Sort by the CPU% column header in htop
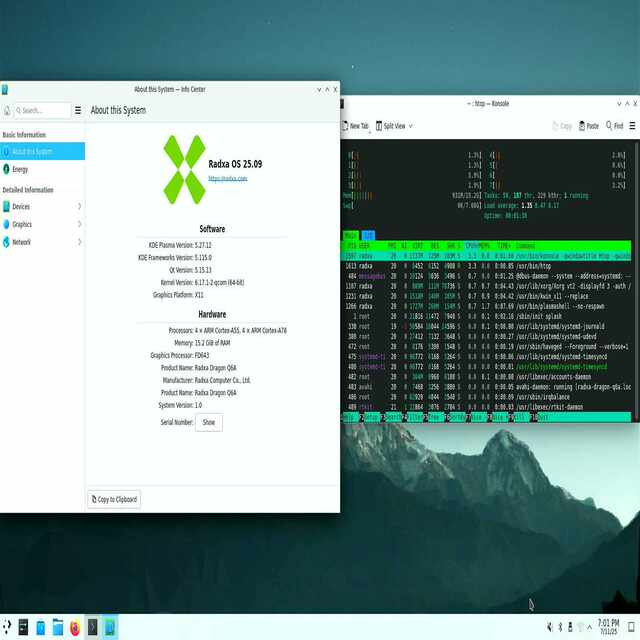The width and height of the screenshot is (640, 640). (471, 246)
